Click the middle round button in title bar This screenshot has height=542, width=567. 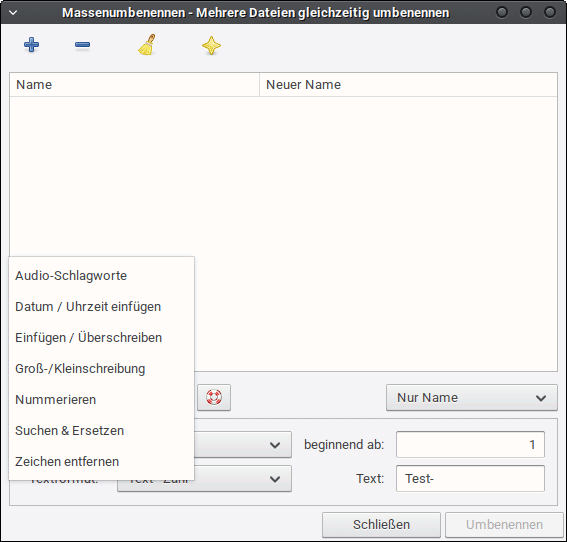pos(526,12)
